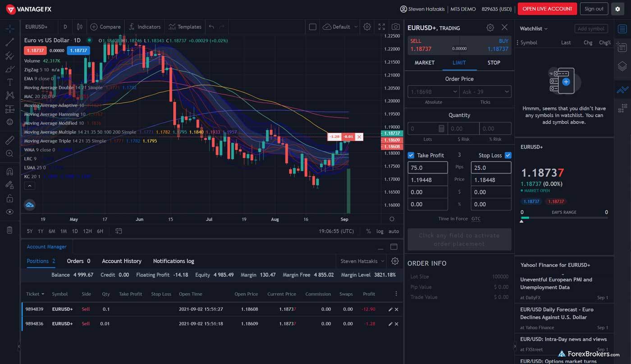Open the Steven Hatzakis account dropdown
Image resolution: width=631 pixels, height=364 pixels.
coord(362,261)
